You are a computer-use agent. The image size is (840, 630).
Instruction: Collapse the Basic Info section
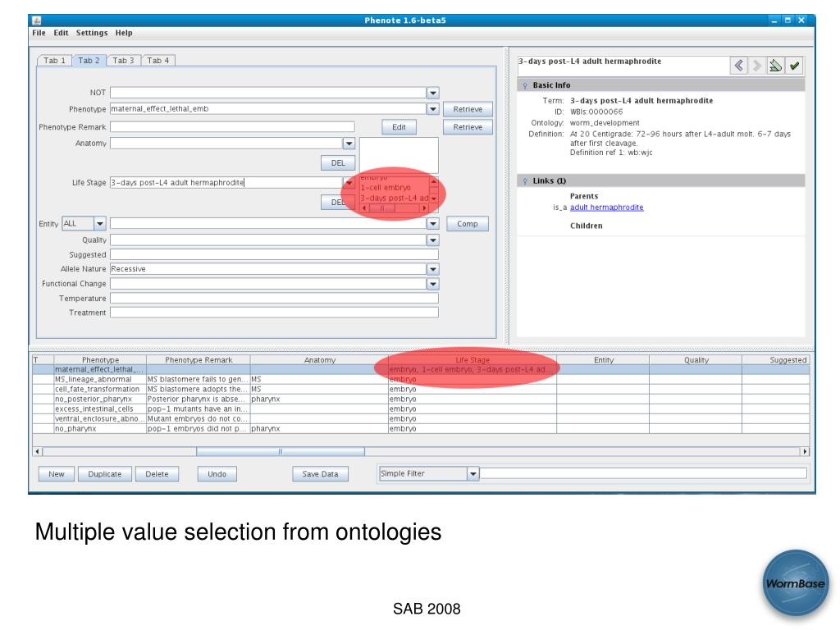(525, 85)
